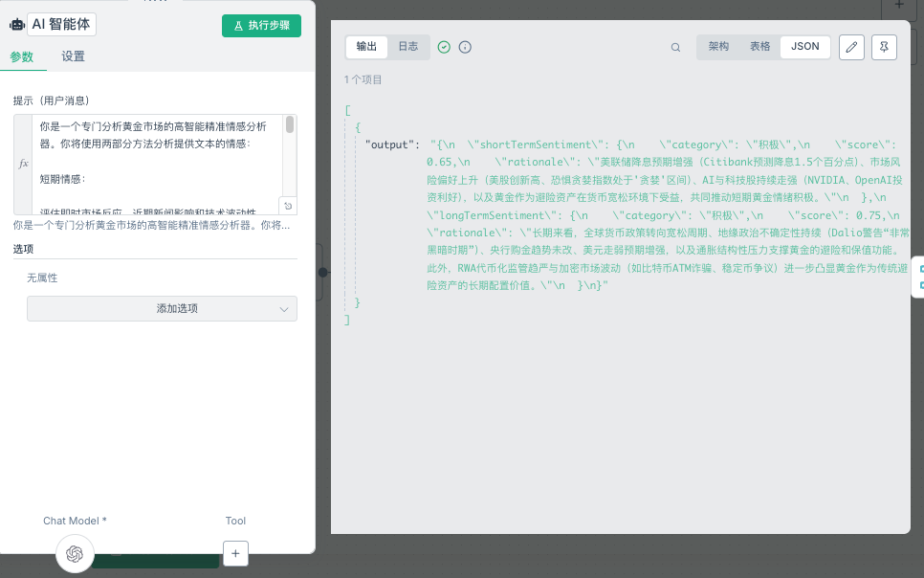Viewport: 924px width, 578px height.
Task: Select JSON output view
Action: pos(804,47)
